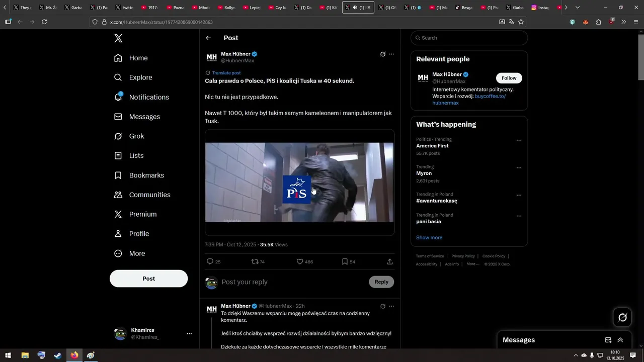The width and height of the screenshot is (644, 362).
Task: Open the More menu in the sidebar
Action: 129,253
